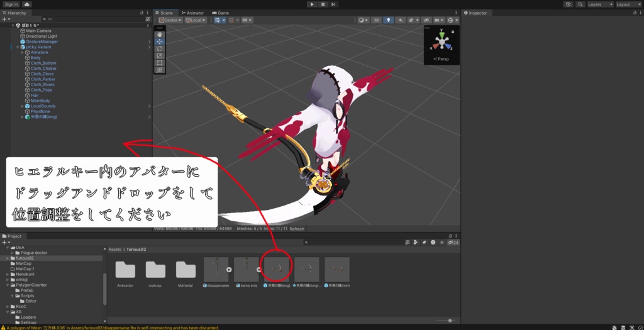Viewport: 644px width, 330px height.
Task: Open the cloud services icon
Action: 26,4
